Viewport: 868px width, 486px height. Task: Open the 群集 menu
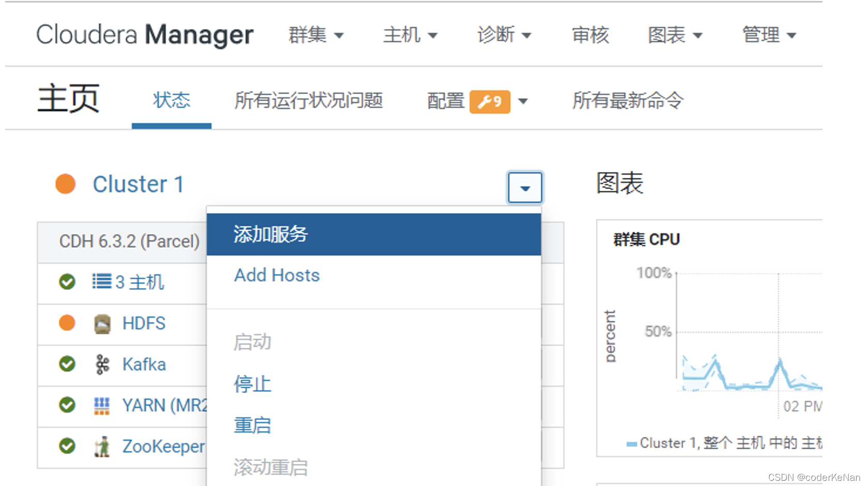pos(316,35)
